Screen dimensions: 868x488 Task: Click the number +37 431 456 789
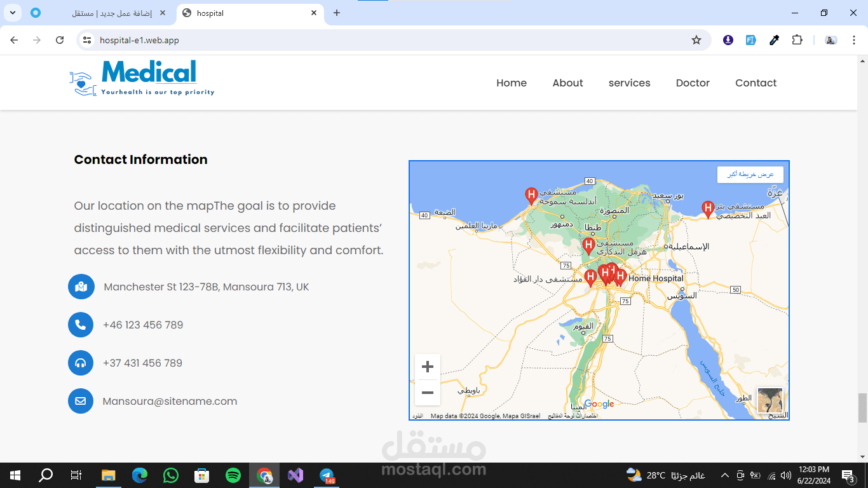142,363
